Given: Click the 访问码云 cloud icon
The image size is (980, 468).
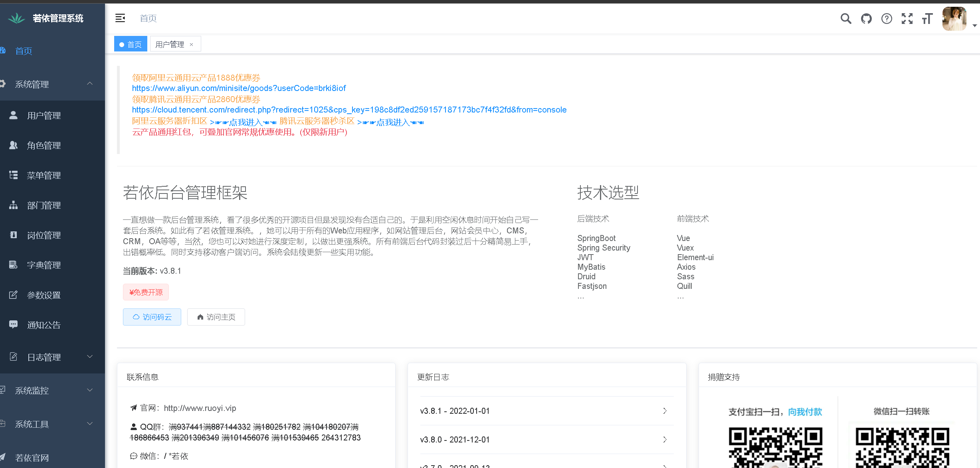Looking at the screenshot, I should (136, 317).
